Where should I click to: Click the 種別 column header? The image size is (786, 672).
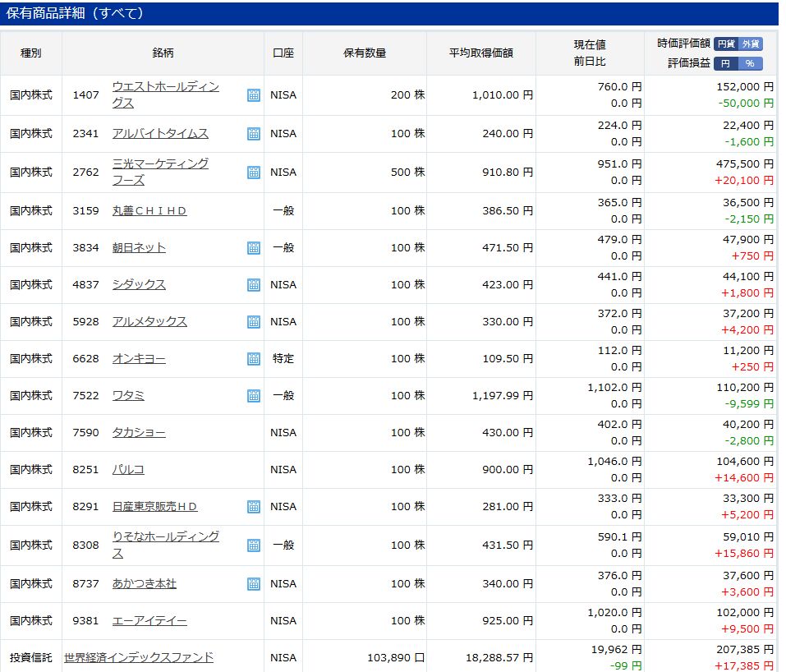[x=30, y=53]
